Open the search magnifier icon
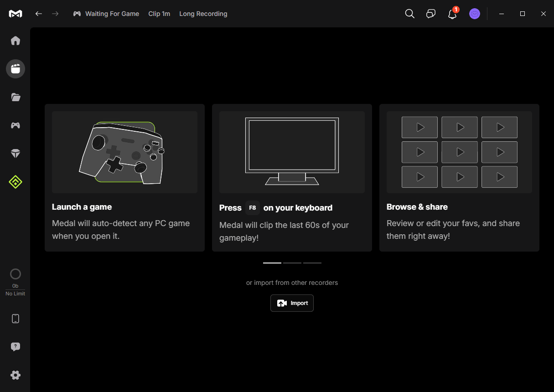Image resolution: width=554 pixels, height=392 pixels. point(410,14)
